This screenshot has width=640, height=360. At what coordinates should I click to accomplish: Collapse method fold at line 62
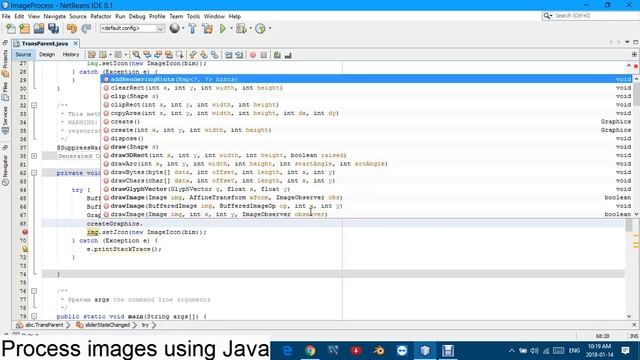[x=34, y=173]
